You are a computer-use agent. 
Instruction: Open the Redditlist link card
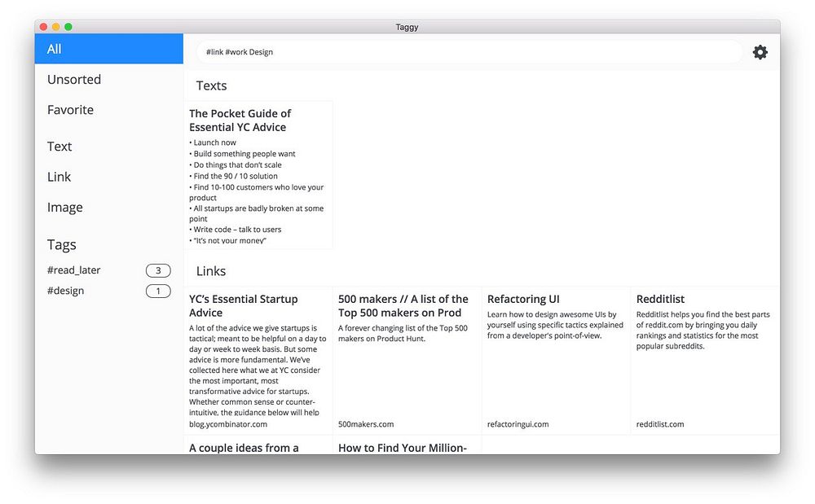[x=705, y=361]
